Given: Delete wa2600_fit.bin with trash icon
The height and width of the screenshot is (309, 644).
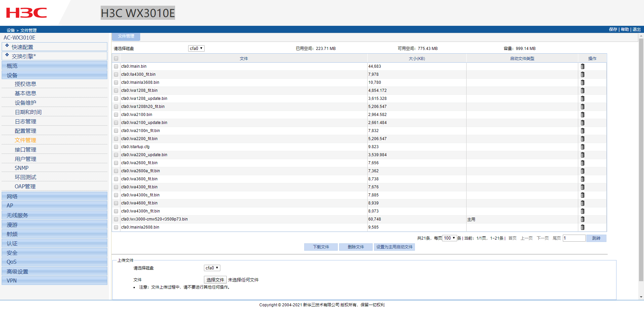Looking at the screenshot, I should coord(583,163).
